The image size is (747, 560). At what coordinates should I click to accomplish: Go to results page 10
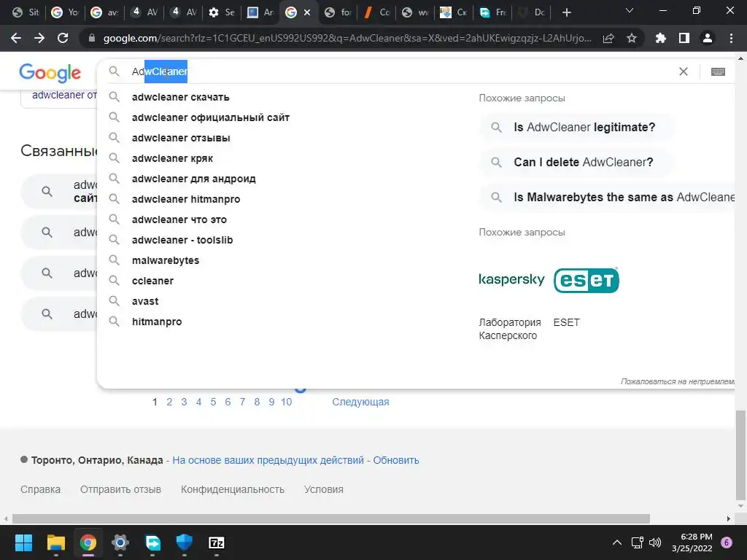286,402
